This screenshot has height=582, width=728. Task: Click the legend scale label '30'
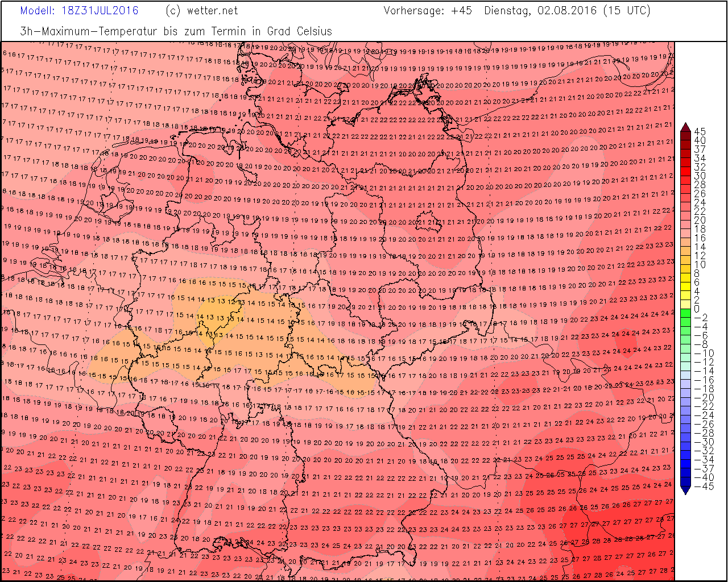coord(700,176)
